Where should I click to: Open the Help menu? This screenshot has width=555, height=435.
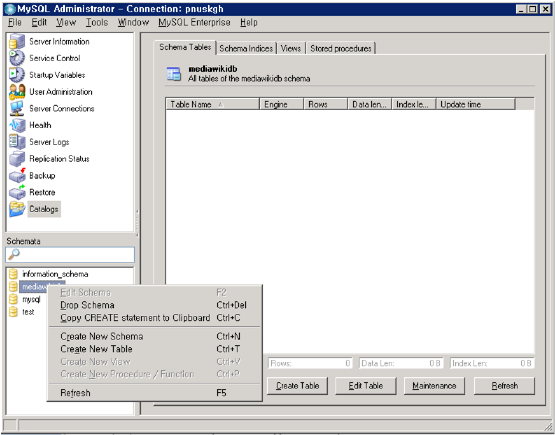(x=248, y=23)
